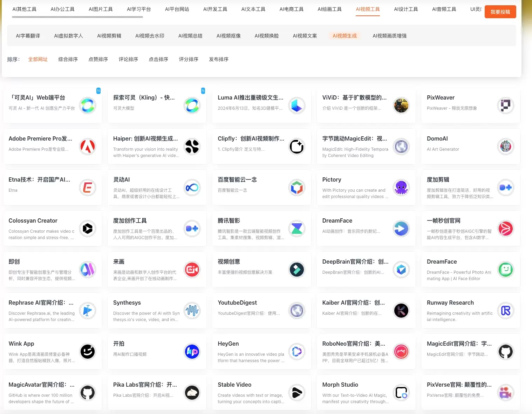Click the Pika Labs logo icon
Viewport: 532px width, 414px height.
click(192, 393)
